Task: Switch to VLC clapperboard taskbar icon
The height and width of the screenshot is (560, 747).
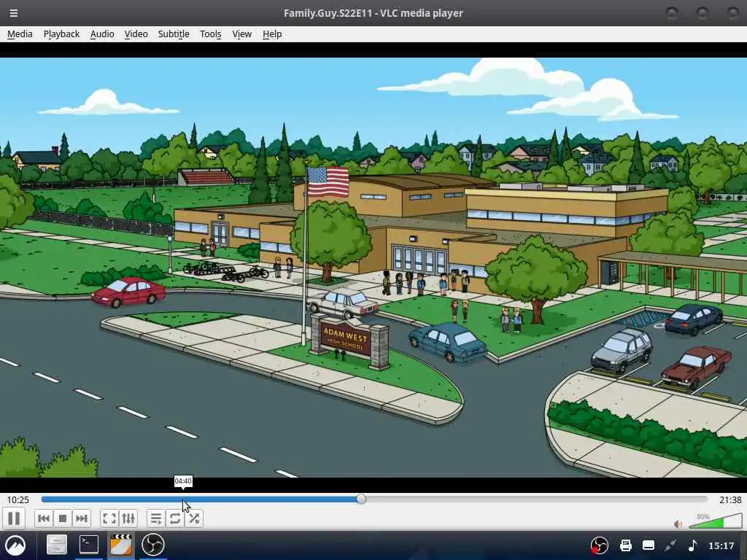Action: (x=121, y=545)
